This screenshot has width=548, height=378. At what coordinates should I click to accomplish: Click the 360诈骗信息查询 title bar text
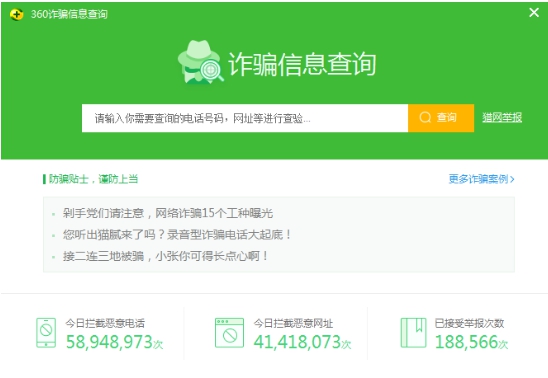click(x=69, y=14)
